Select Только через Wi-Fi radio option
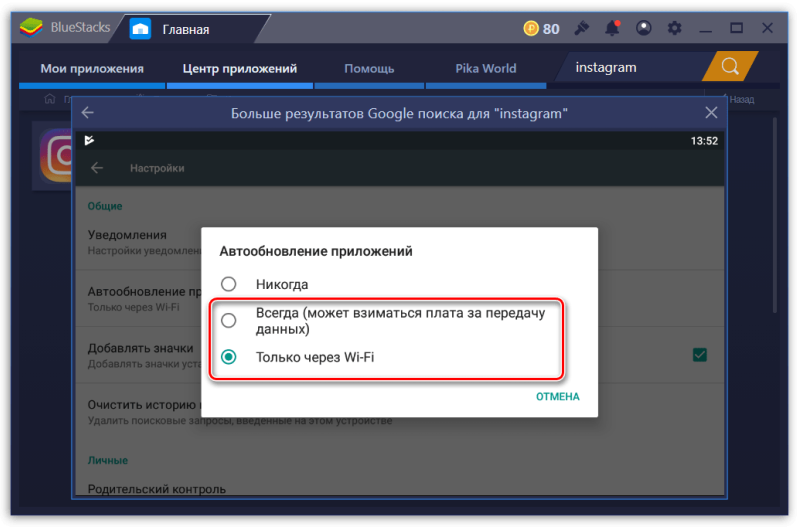The height and width of the screenshot is (527, 800). 229,357
